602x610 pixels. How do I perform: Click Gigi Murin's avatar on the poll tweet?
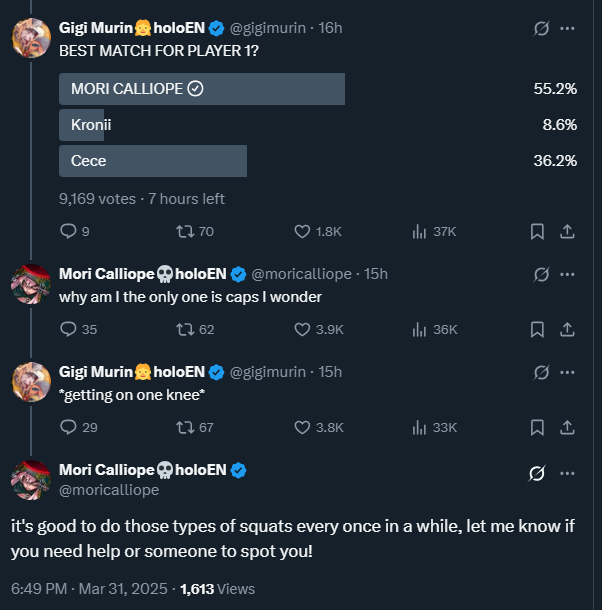pos(31,38)
